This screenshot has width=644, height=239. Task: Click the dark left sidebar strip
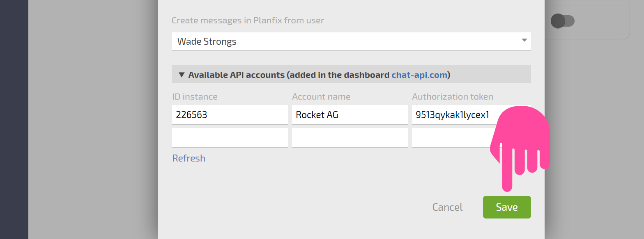[x=14, y=119]
